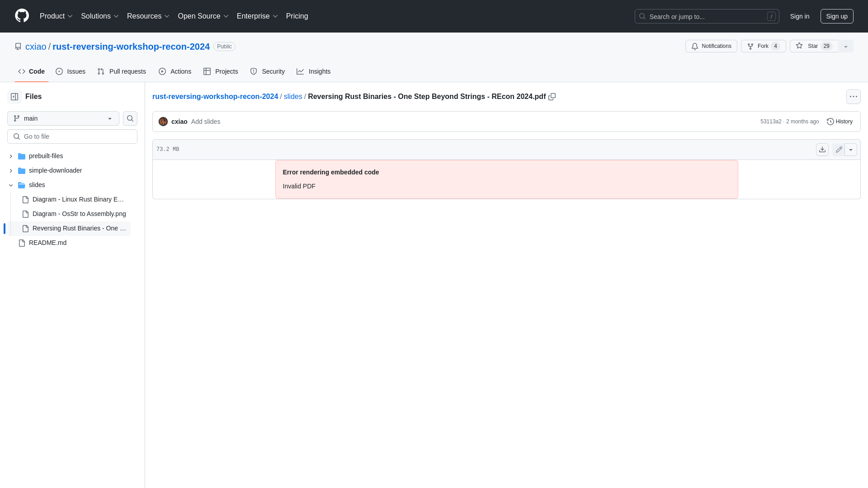Image resolution: width=868 pixels, height=488 pixels.
Task: Fork the repository
Action: pyautogui.click(x=763, y=46)
